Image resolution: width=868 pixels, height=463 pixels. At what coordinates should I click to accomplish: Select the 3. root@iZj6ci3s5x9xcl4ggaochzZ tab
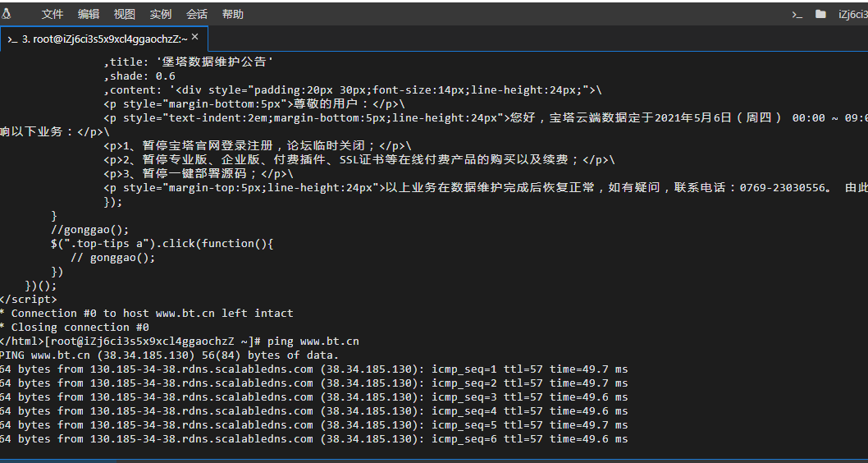pos(104,39)
